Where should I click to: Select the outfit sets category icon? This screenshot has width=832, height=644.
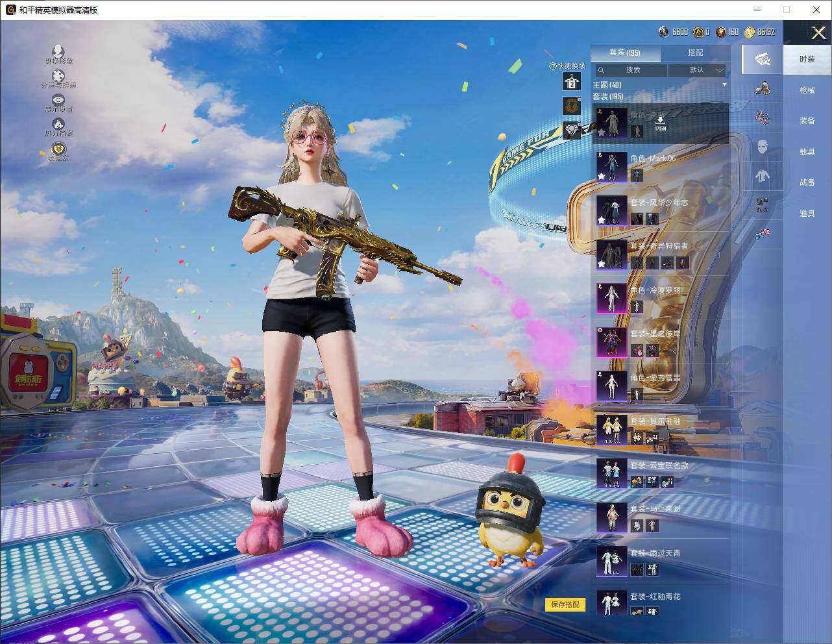click(762, 59)
